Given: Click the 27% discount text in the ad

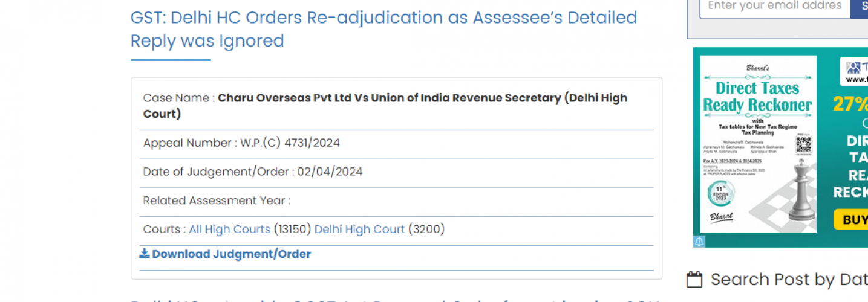Looking at the screenshot, I should coord(850,104).
